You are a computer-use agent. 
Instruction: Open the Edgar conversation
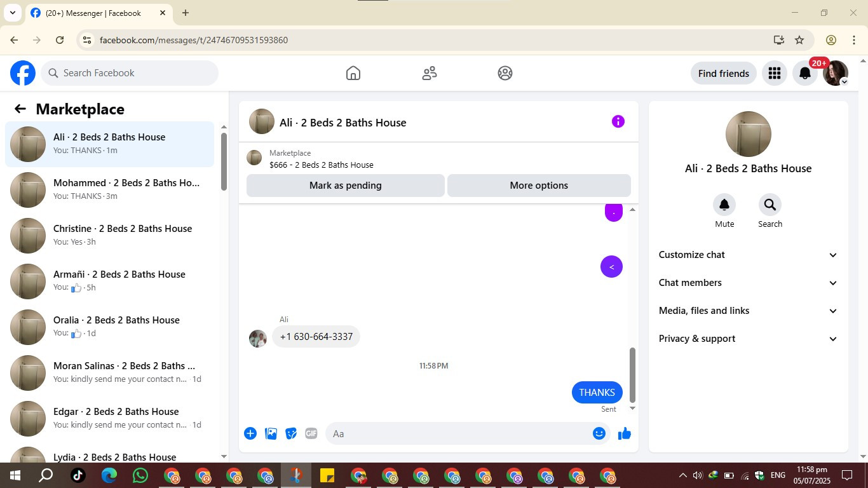(x=110, y=419)
